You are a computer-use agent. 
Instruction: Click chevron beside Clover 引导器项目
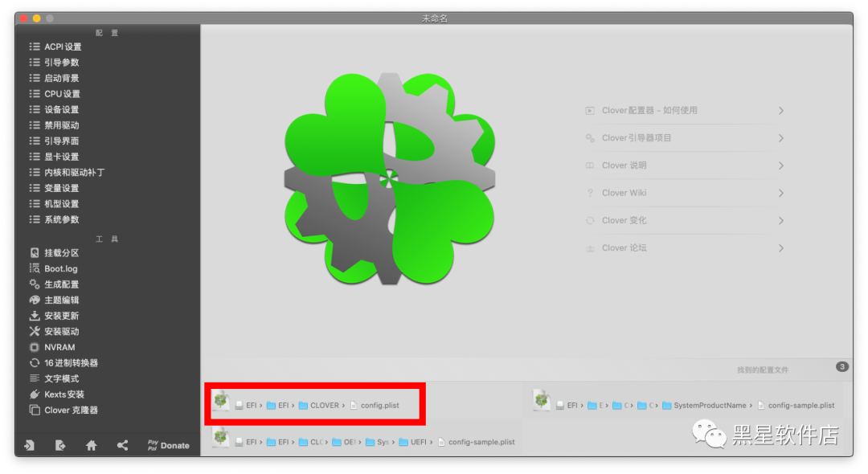(x=780, y=137)
